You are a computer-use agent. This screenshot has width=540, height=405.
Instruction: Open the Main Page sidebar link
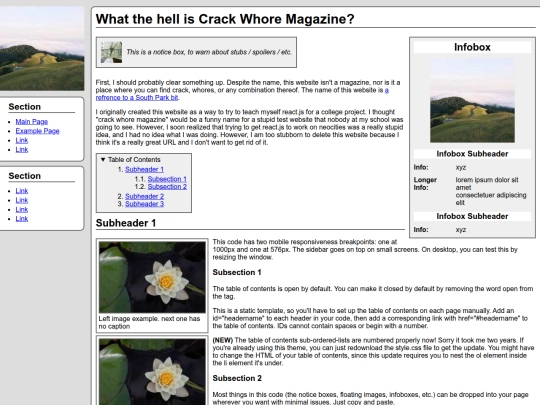[x=32, y=122]
